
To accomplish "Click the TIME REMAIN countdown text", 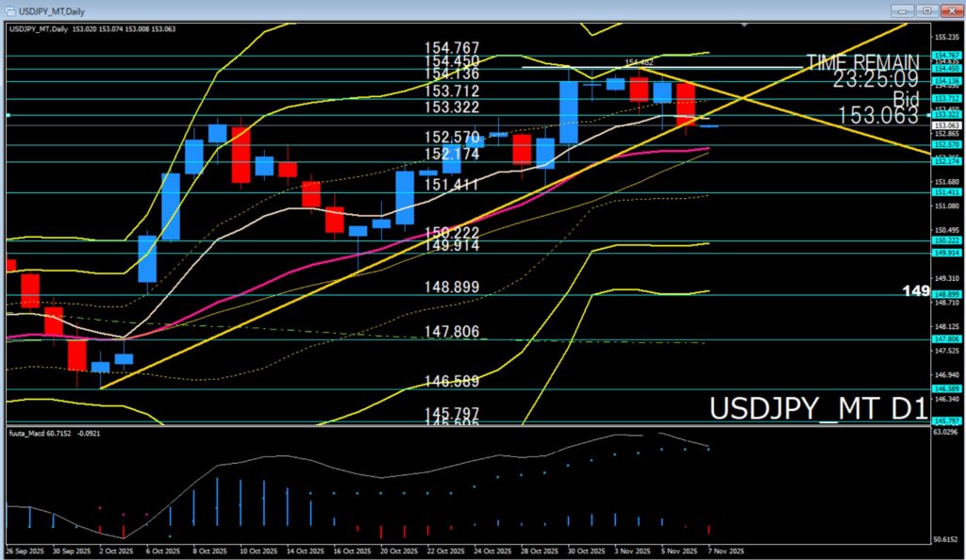I will [861, 63].
